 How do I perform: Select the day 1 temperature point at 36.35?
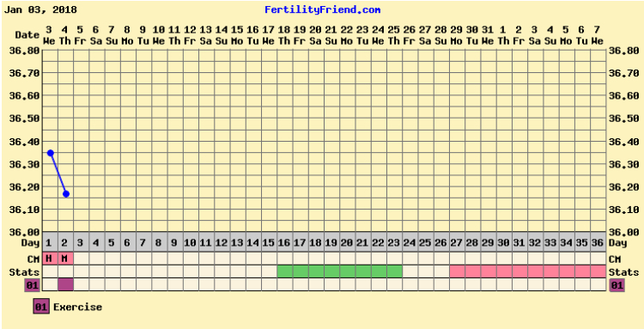[x=51, y=153]
